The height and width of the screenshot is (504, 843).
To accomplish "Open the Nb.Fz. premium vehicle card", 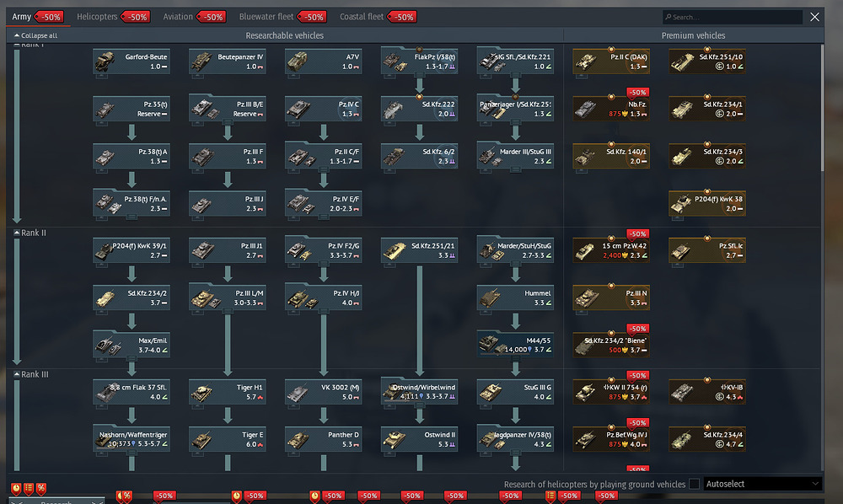I will 611,109.
